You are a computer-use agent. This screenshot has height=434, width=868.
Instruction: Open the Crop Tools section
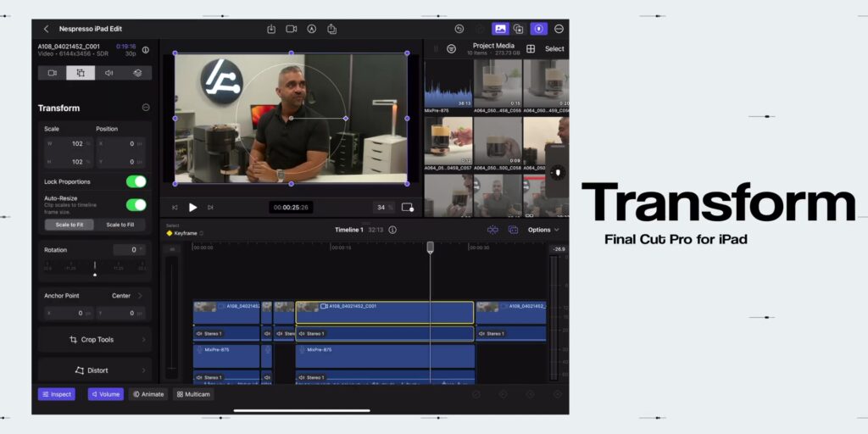pos(95,339)
